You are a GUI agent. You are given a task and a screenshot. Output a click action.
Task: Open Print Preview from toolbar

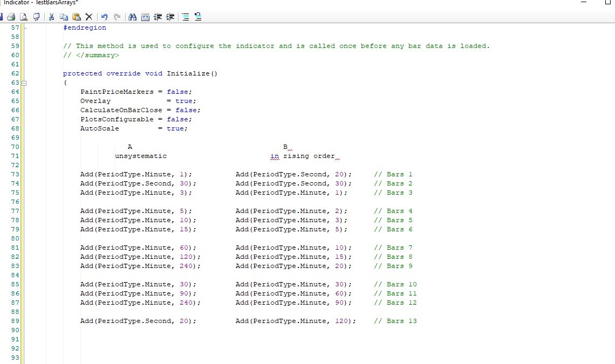[x=24, y=17]
